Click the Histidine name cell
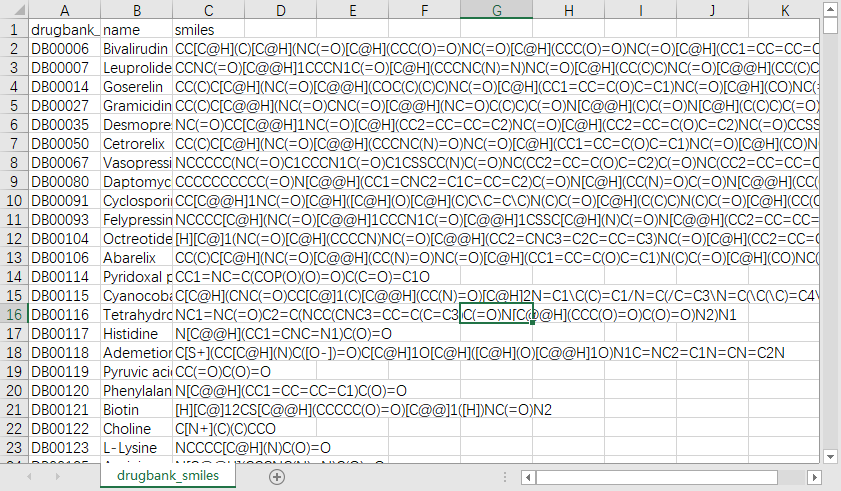Screen dimensions: 841x491 click(137, 334)
